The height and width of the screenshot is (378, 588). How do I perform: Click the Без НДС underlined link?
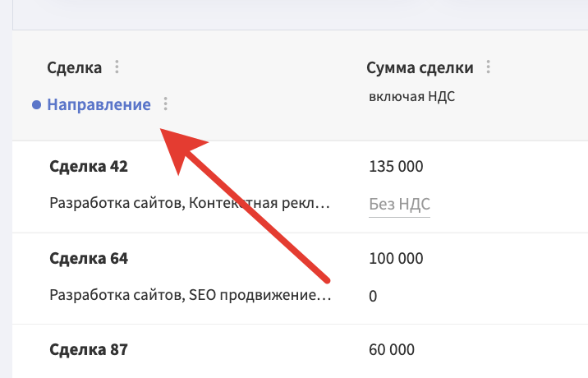click(x=399, y=205)
